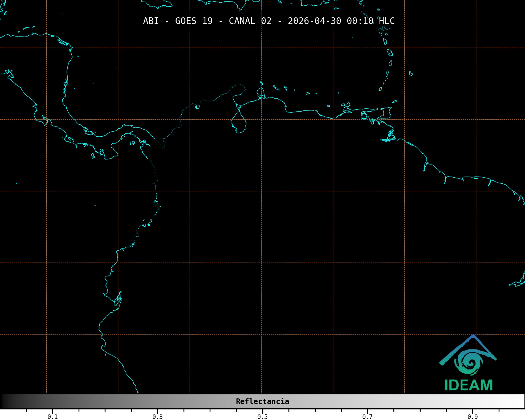Viewport: 525px width, 420px height.
Task: Click the 0.1 colorbar tick label
Action: 52,417
